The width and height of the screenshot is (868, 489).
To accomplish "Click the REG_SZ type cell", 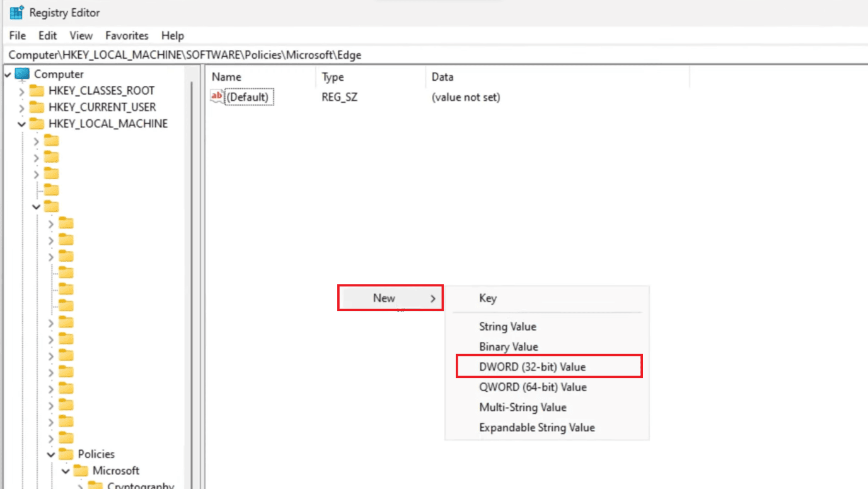I will click(x=340, y=97).
